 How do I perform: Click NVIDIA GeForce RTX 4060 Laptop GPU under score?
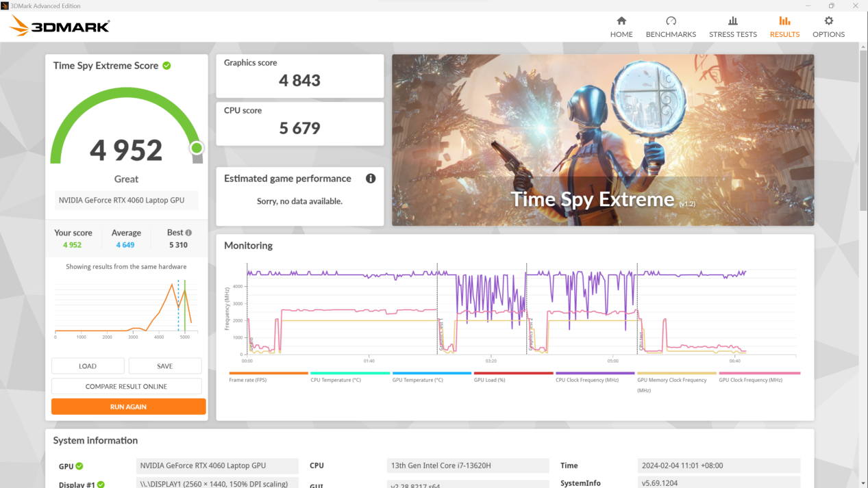(126, 200)
